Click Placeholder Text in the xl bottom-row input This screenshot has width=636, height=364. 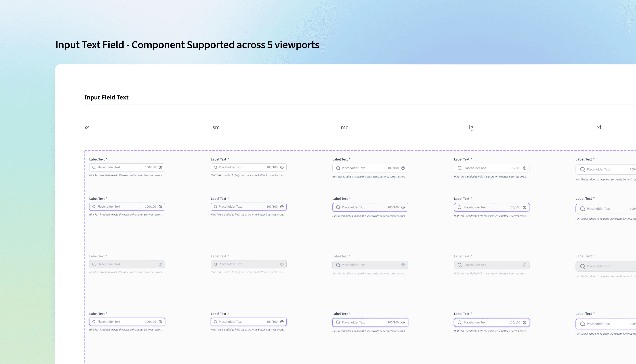598,324
